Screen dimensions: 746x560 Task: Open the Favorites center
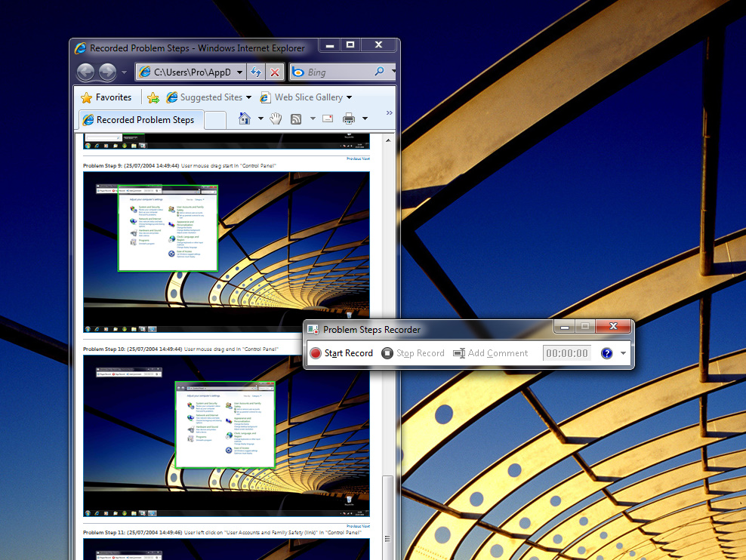tap(106, 97)
